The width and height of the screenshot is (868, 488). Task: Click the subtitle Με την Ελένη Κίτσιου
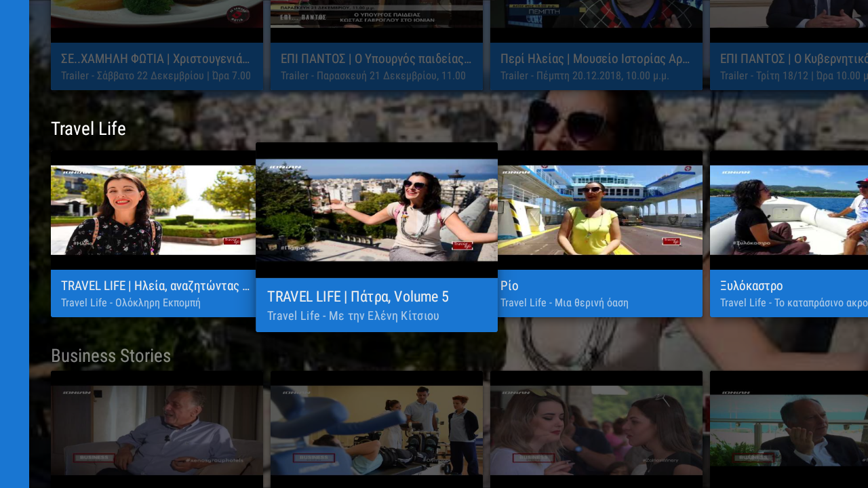click(353, 316)
